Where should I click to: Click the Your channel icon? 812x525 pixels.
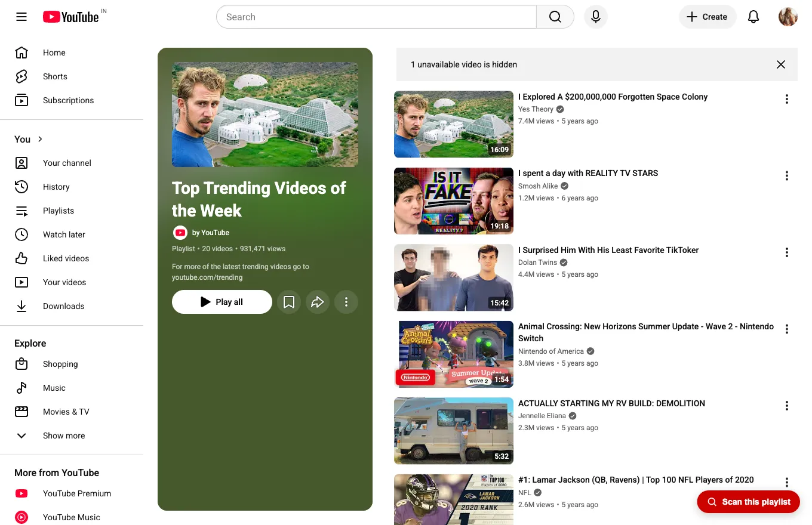click(21, 163)
